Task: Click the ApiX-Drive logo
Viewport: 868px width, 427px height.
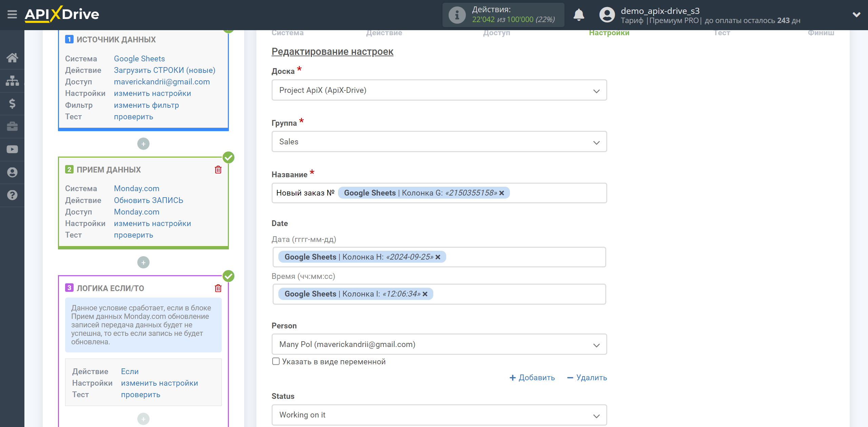Action: [x=62, y=15]
